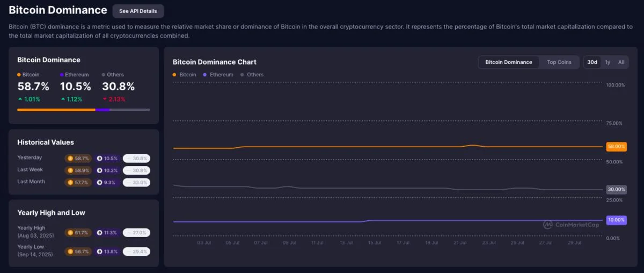Click the orange Bitcoin dot in summary card
Viewport: 644px width, 273px height.
pyautogui.click(x=19, y=75)
